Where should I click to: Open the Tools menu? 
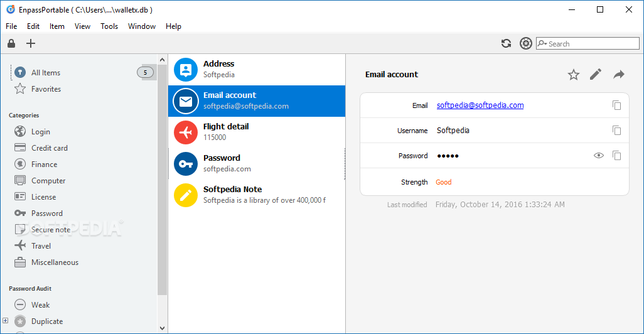click(x=109, y=26)
